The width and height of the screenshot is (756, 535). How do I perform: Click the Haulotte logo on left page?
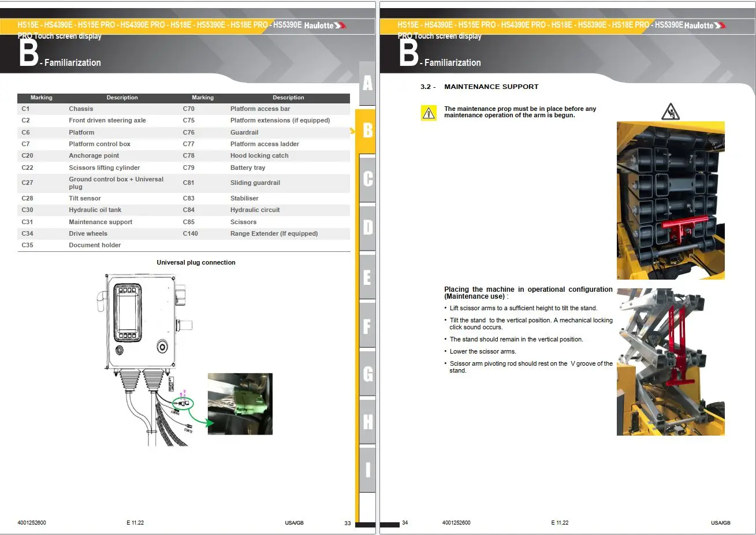click(x=325, y=25)
